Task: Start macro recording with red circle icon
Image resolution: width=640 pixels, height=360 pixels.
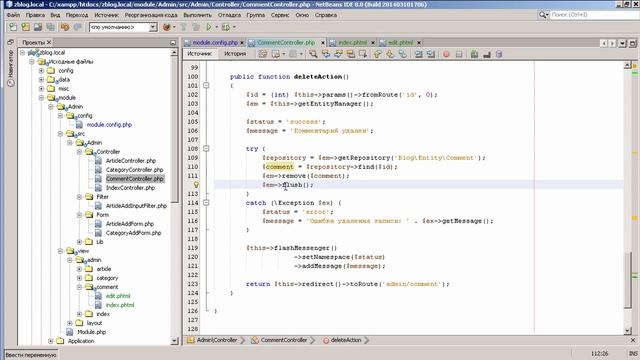Action: click(x=446, y=54)
